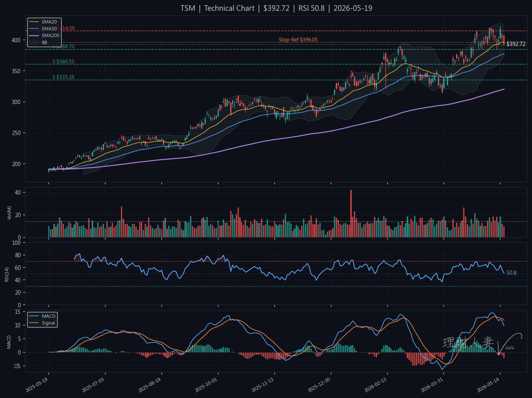Screen dimensions: 532x398
Task: Click the 15 tick on the MACD axis
Action: 18,312
